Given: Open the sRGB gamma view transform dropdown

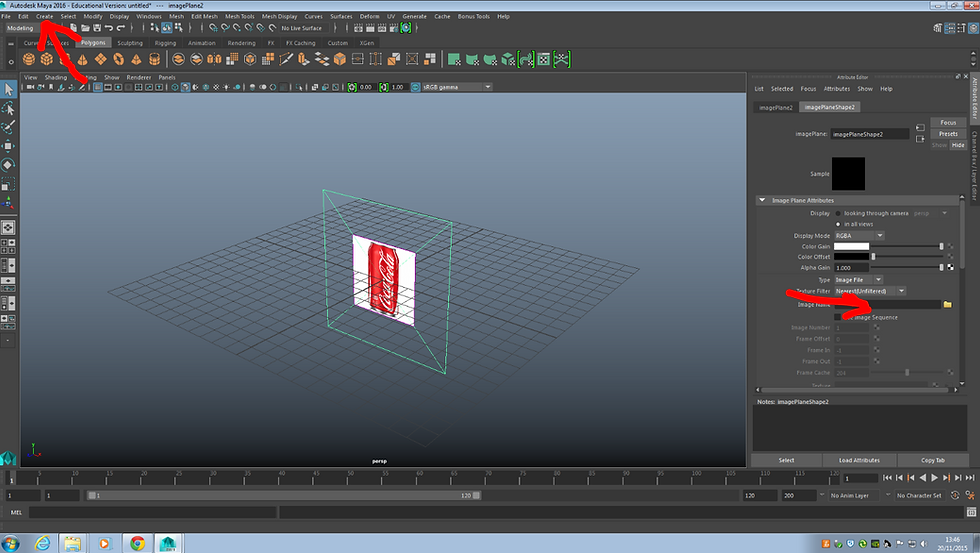Looking at the screenshot, I should [457, 87].
